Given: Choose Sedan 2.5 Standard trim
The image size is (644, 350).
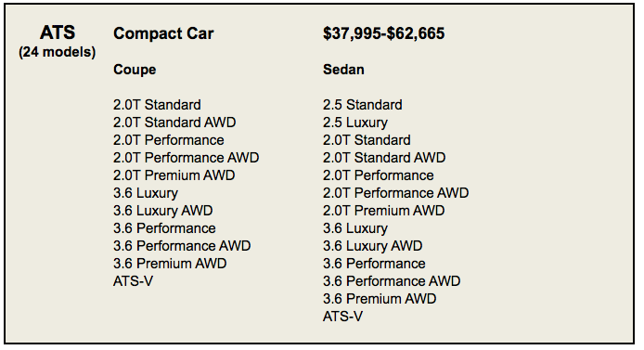Looking at the screenshot, I should point(362,105).
